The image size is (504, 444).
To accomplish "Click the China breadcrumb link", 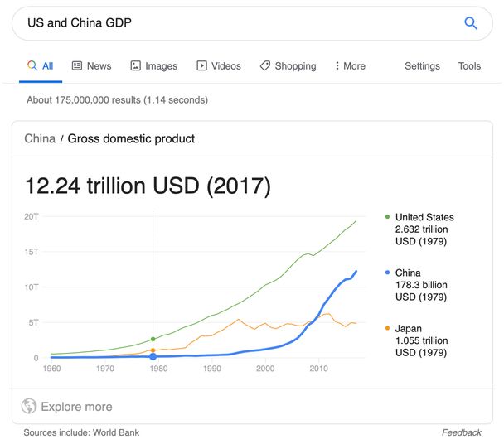I will tap(40, 138).
